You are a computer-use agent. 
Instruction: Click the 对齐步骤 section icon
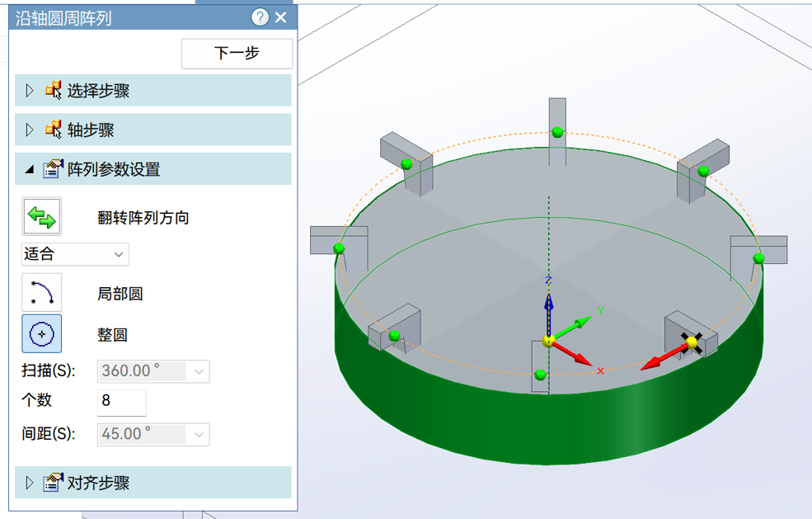click(54, 483)
